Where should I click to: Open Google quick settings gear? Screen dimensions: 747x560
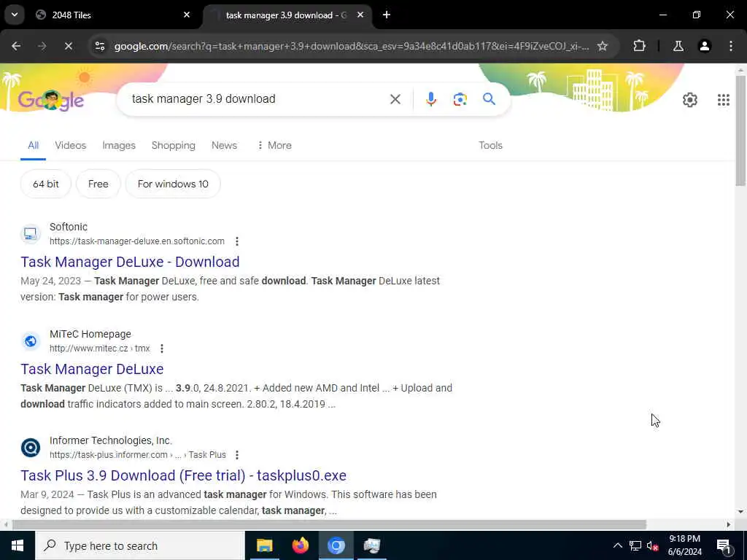tap(690, 99)
